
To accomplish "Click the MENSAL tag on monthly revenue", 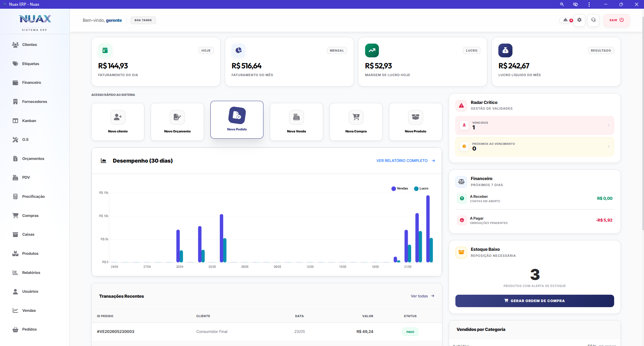I will coord(337,51).
